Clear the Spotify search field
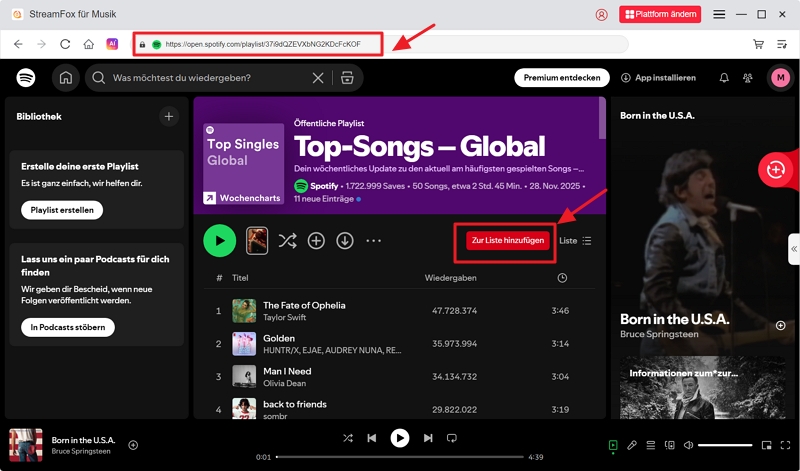The image size is (800, 471). (318, 78)
